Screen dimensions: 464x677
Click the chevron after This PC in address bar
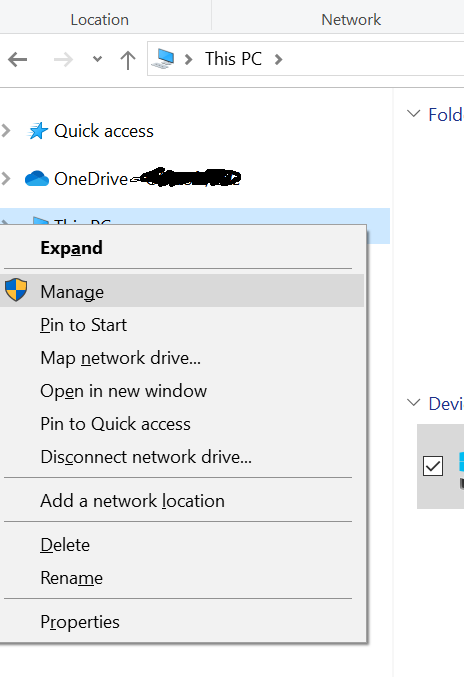[279, 59]
